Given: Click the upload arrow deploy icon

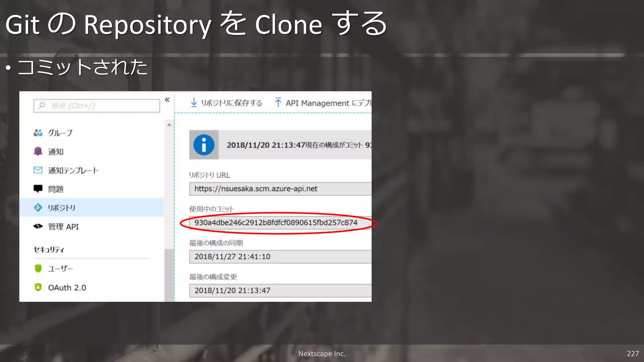Looking at the screenshot, I should 278,102.
